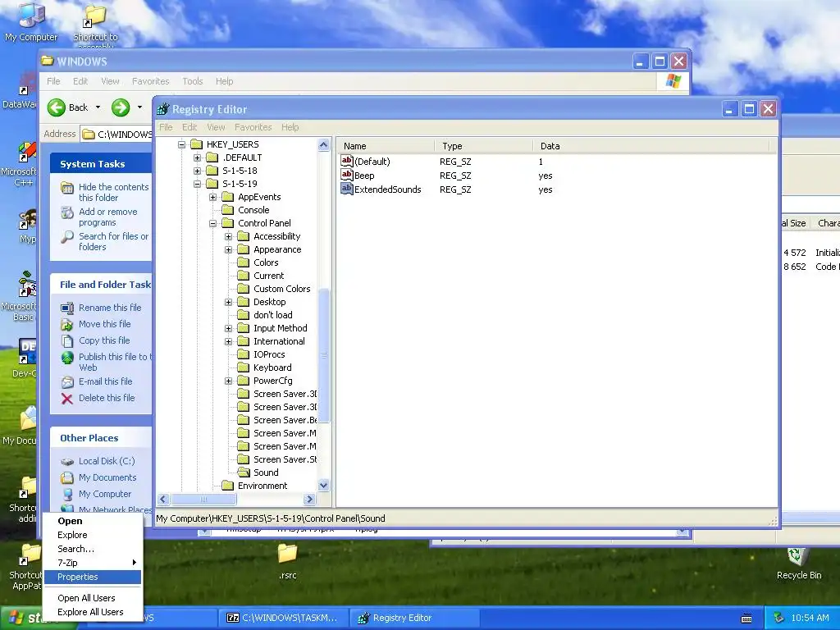
Task: Click the Data column header
Action: pos(651,146)
